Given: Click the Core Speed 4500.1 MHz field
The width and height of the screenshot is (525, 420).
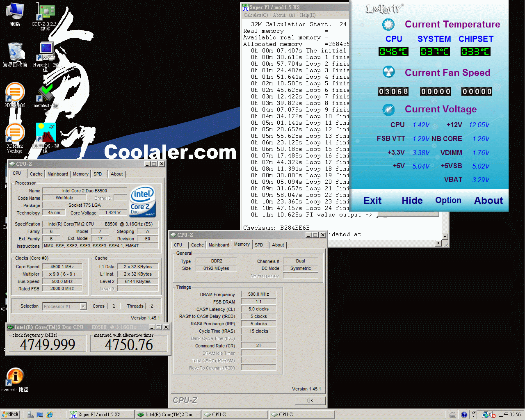Looking at the screenshot, I should [x=62, y=267].
